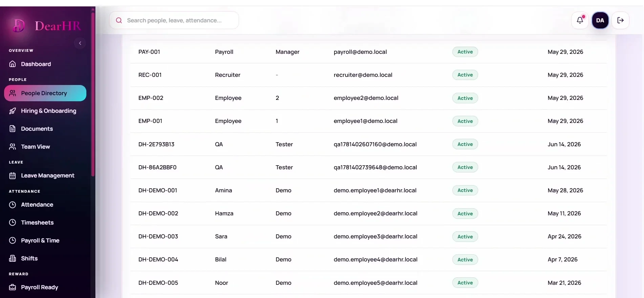Viewport: 644px width, 298px height.
Task: Select the EMP-001 employee ID
Action: point(150,121)
